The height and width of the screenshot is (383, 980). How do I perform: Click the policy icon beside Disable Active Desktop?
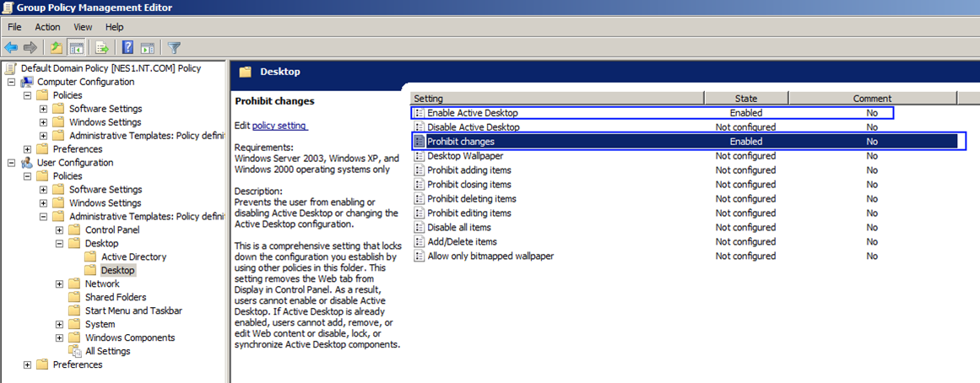(420, 127)
